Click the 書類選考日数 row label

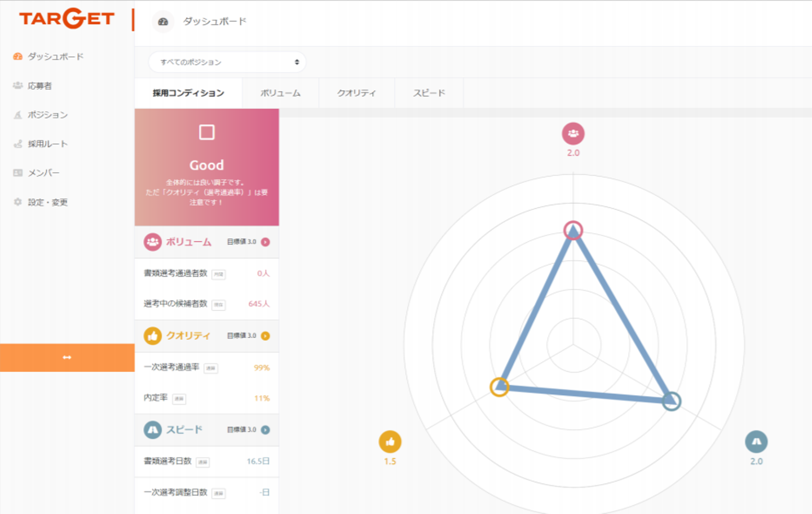tap(167, 461)
